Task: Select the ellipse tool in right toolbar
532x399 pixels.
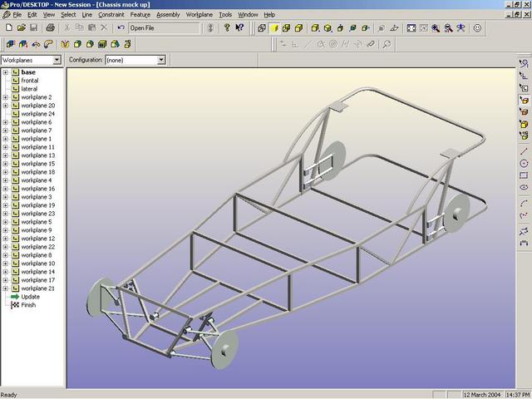Action: 524,187
